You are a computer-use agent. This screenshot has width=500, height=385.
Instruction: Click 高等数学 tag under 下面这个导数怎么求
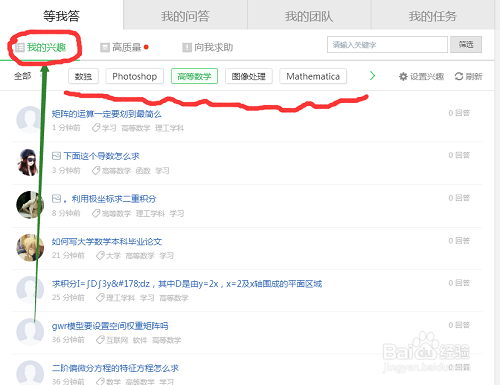click(116, 171)
